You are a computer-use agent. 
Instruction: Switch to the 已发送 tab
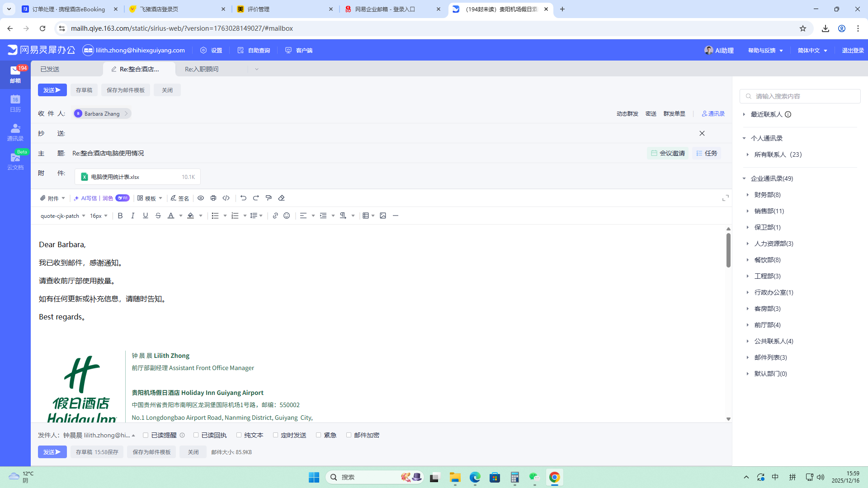pyautogui.click(x=50, y=69)
